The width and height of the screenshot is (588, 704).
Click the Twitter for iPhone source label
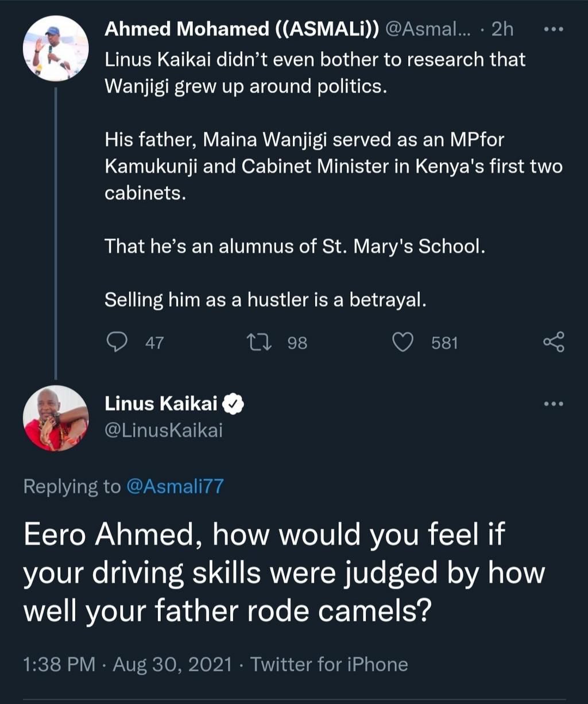329,664
